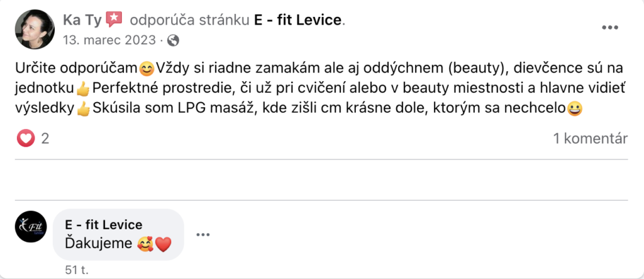
Task: Click the E - fit Levice commenter name
Action: click(x=104, y=225)
